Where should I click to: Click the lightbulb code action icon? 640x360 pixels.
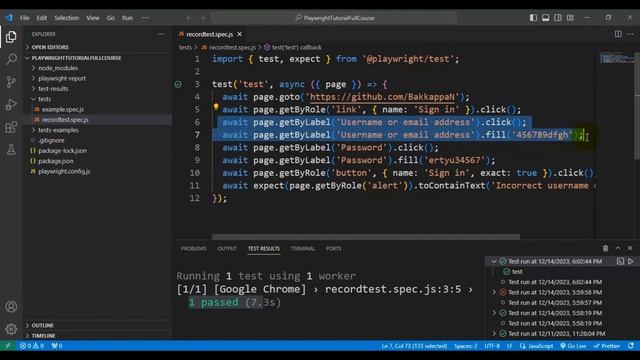click(x=216, y=108)
